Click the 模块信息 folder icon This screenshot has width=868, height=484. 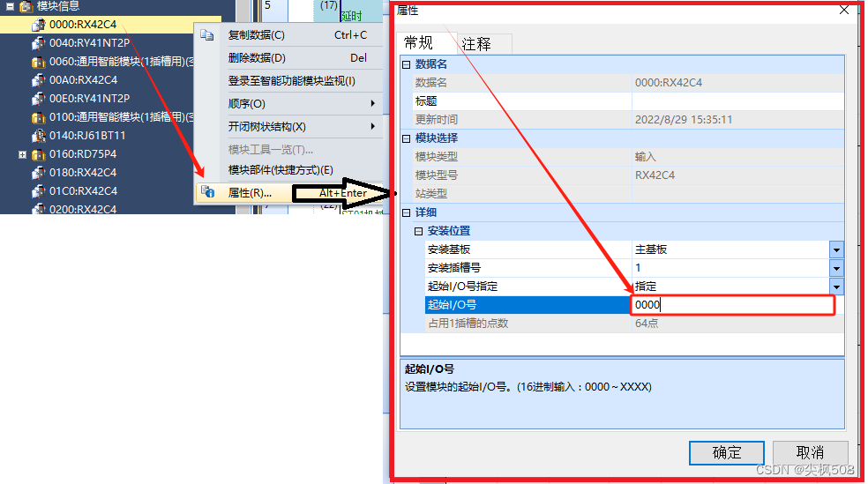point(26,7)
